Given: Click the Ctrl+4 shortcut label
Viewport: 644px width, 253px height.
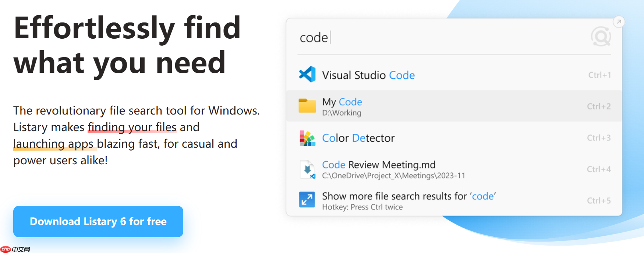Looking at the screenshot, I should point(599,169).
